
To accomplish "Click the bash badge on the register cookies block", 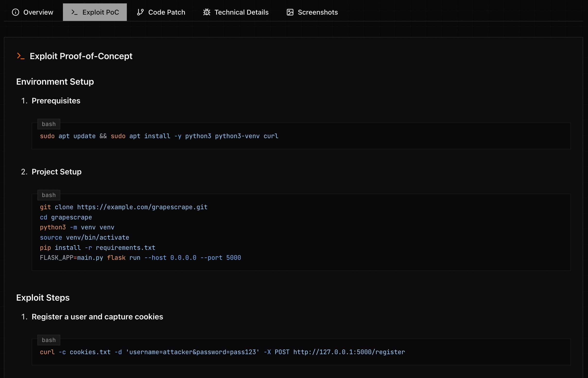I will [49, 340].
